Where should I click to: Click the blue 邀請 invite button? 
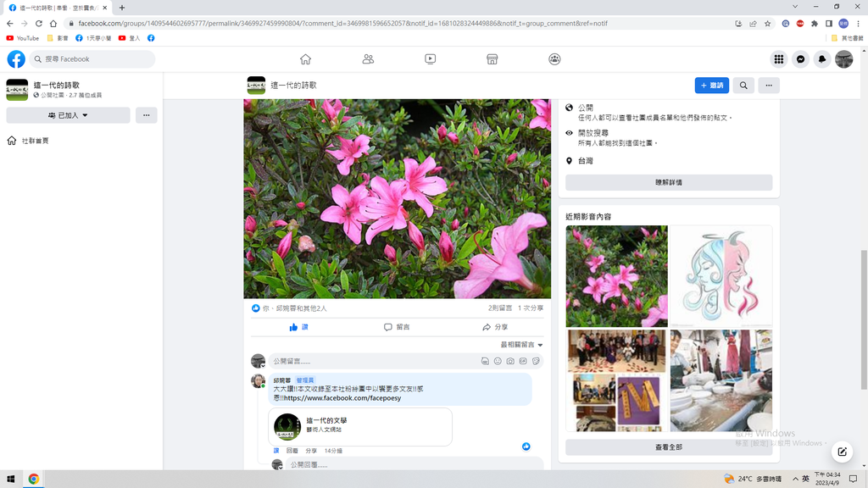tap(711, 86)
